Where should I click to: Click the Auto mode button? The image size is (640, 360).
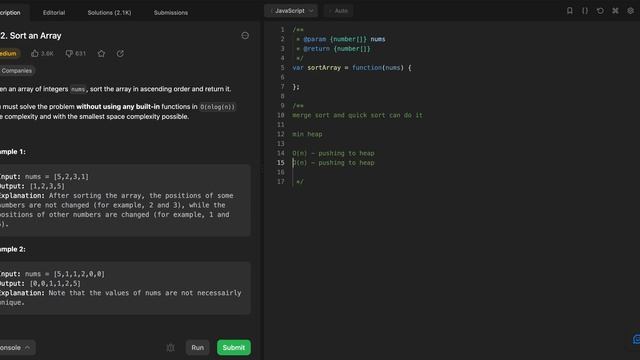point(339,11)
